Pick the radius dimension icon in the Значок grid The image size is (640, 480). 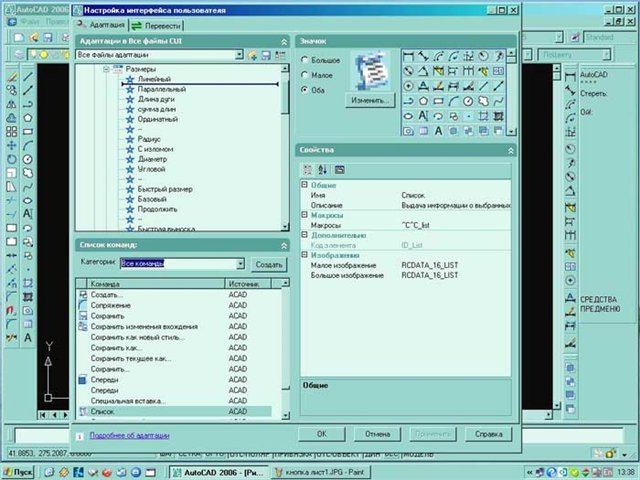coord(483,56)
